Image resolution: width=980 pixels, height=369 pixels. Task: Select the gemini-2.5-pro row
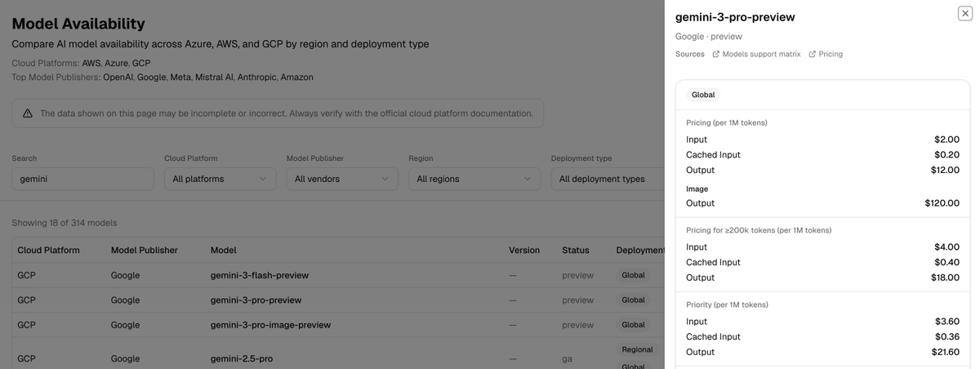(x=338, y=353)
